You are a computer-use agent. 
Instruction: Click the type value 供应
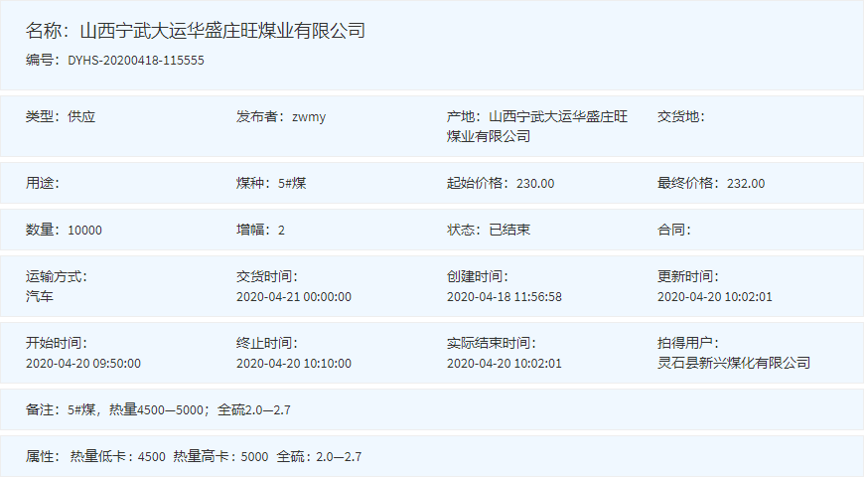pyautogui.click(x=81, y=116)
